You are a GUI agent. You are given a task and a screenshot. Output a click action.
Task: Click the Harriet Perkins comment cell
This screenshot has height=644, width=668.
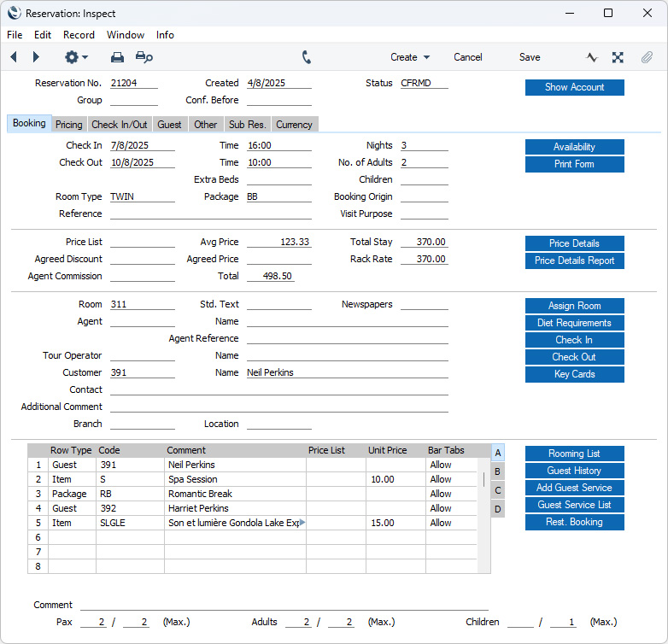(x=235, y=508)
